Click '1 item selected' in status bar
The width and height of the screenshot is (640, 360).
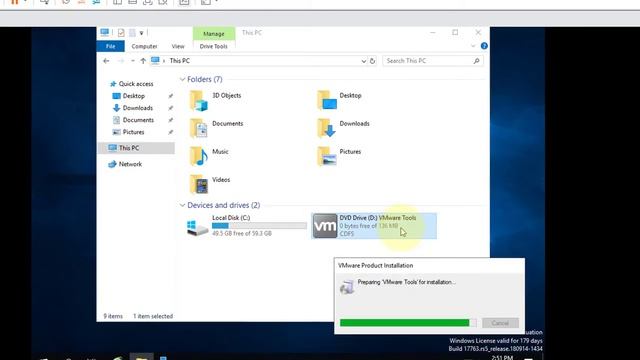pyautogui.click(x=153, y=316)
